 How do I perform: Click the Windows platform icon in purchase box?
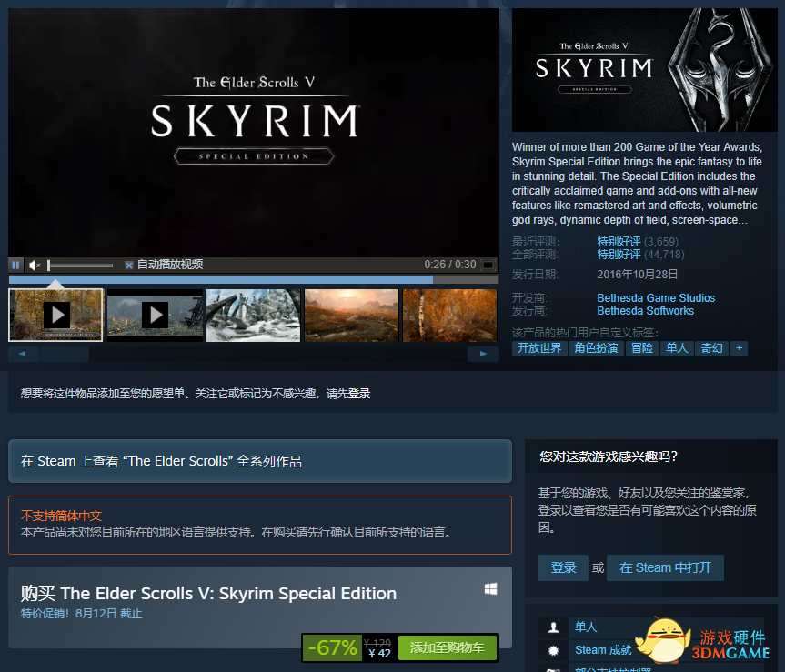point(490,589)
